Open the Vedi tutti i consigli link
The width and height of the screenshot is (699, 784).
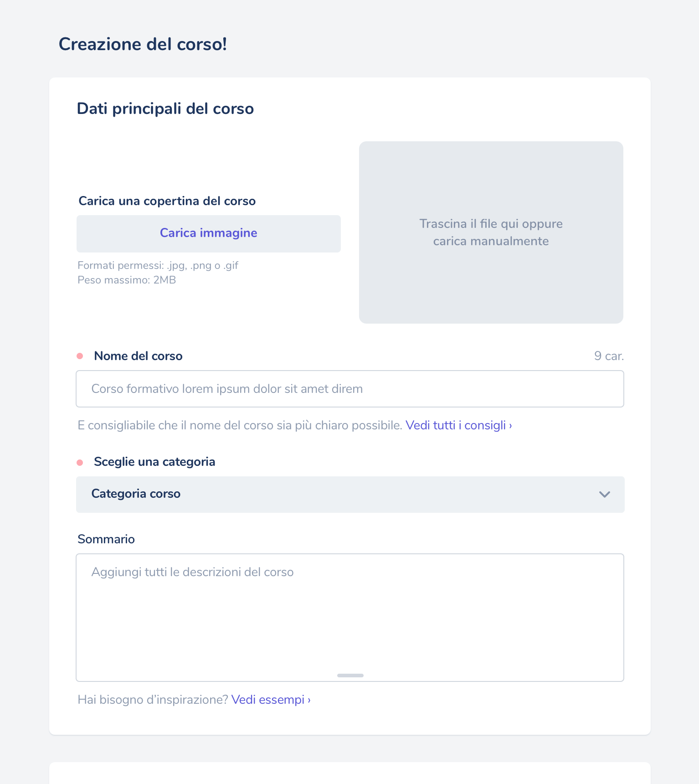(458, 425)
